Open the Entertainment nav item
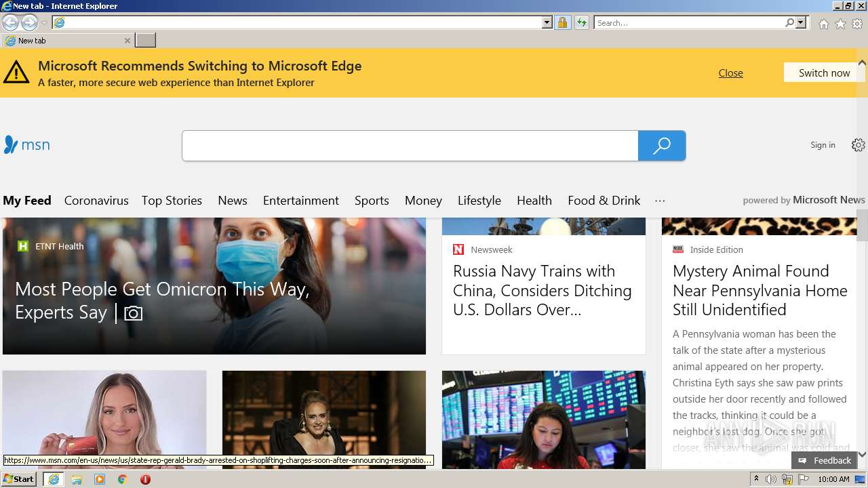 [301, 201]
